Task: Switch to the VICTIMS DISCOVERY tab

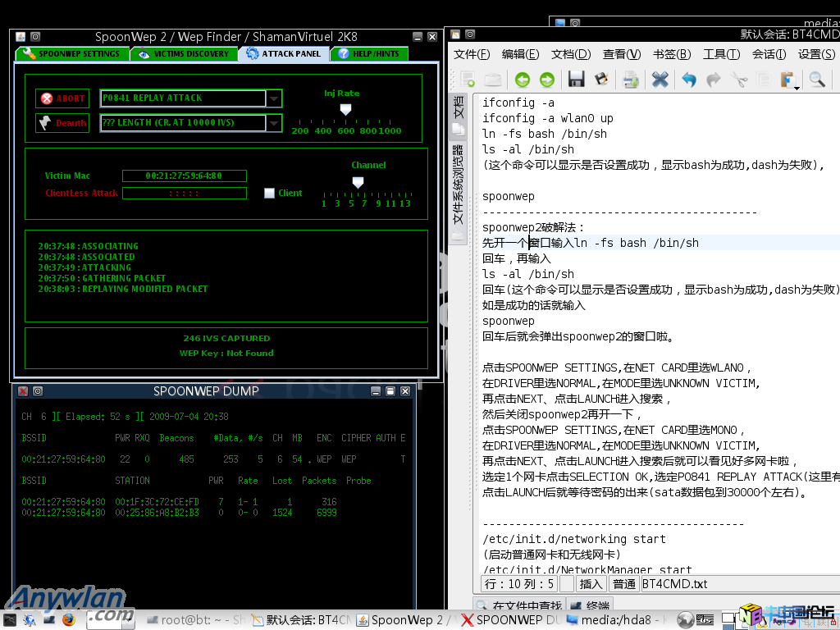Action: pos(184,54)
